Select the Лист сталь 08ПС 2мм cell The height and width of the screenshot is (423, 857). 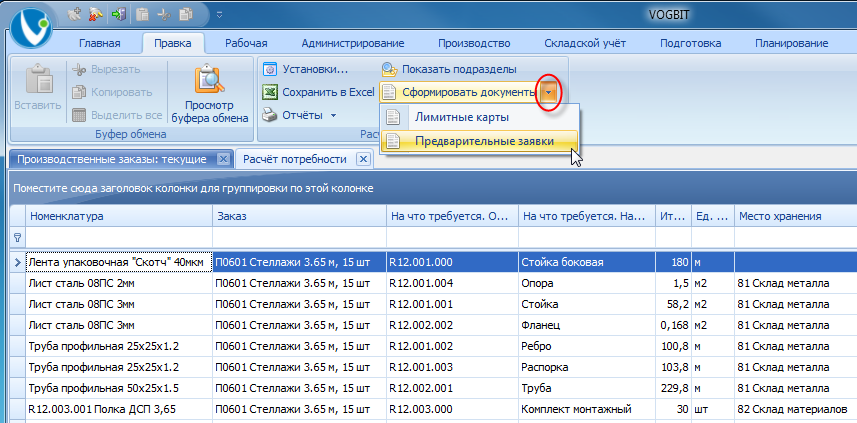119,283
